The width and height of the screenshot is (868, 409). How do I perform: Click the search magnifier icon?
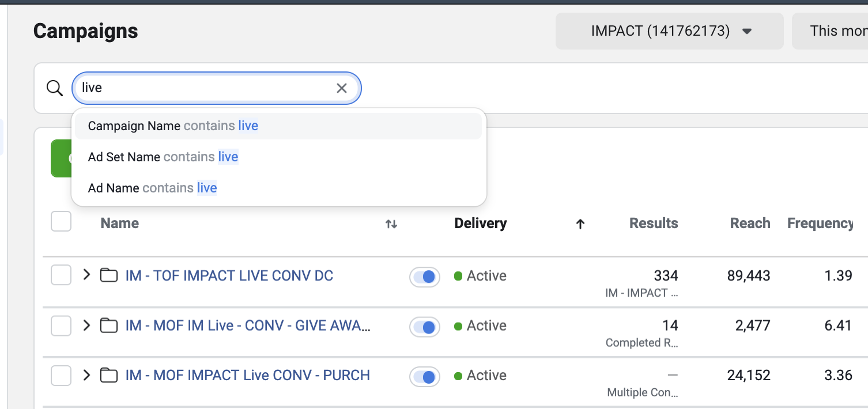tap(55, 88)
